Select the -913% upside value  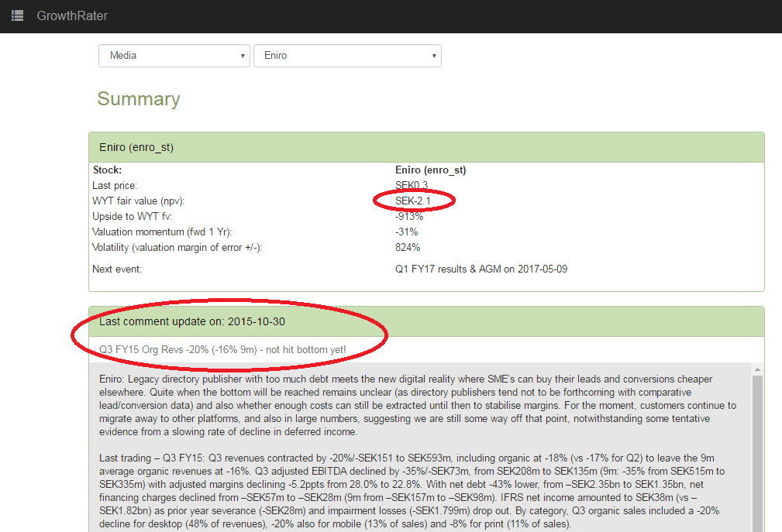tap(409, 216)
